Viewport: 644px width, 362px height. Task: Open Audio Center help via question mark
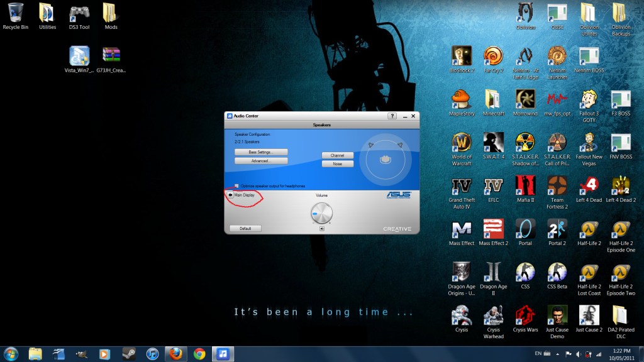[392, 116]
